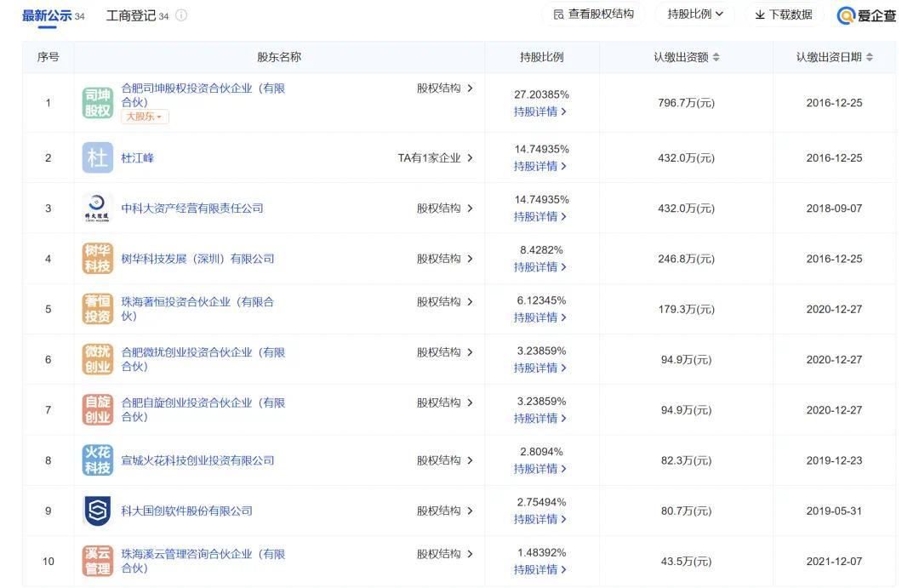Screen dimensions: 919x588
Task: Click the 246.8万(元) amount cell
Action: [687, 259]
